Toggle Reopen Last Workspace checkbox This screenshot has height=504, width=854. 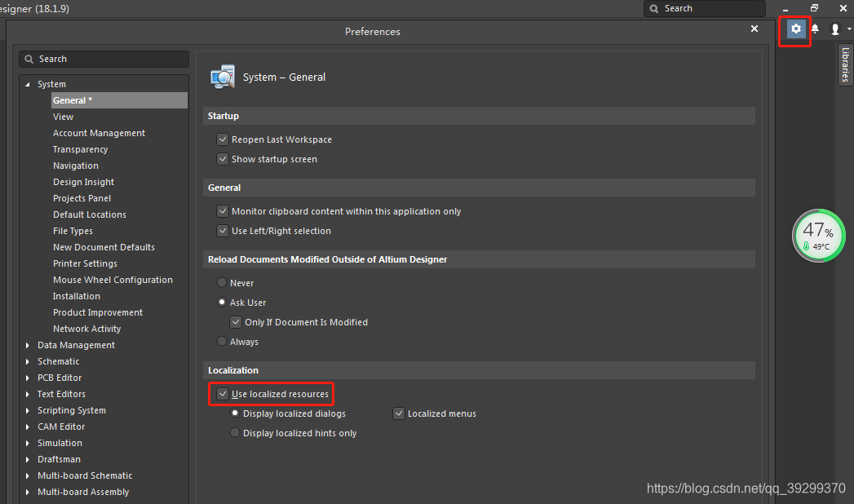pos(222,139)
